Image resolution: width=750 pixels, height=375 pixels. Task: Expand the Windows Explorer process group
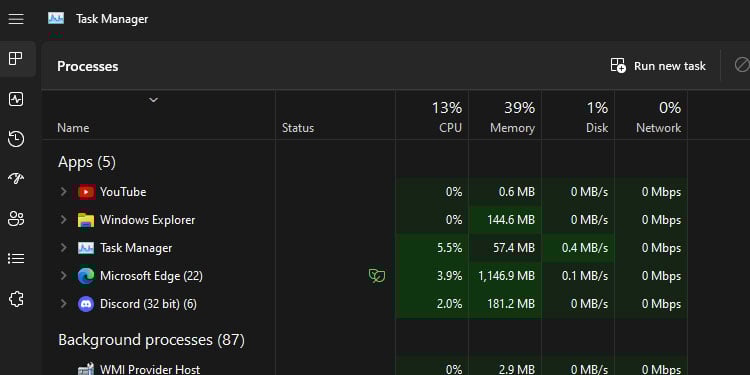[x=63, y=220]
